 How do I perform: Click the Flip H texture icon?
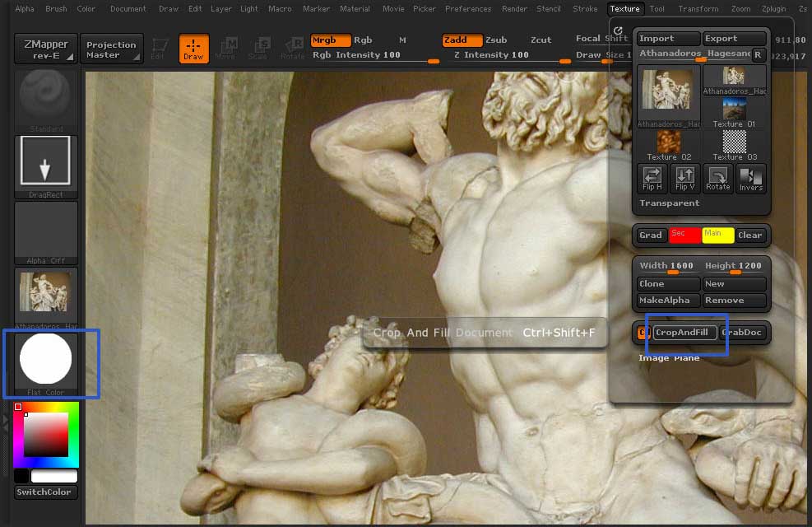coord(652,178)
